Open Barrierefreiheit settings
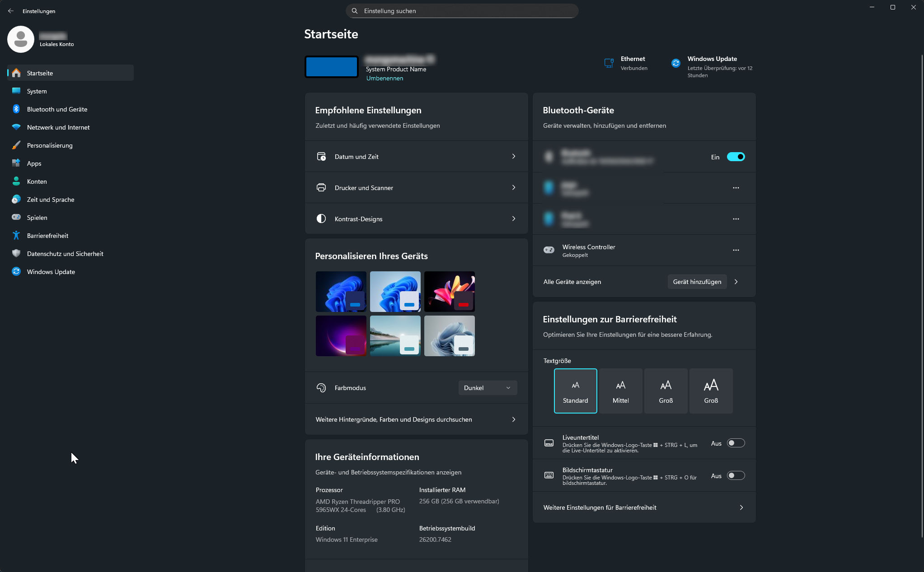This screenshot has height=572, width=924. (x=47, y=235)
